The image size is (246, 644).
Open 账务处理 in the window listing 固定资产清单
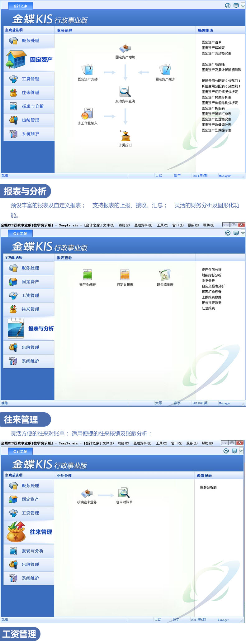29,41
